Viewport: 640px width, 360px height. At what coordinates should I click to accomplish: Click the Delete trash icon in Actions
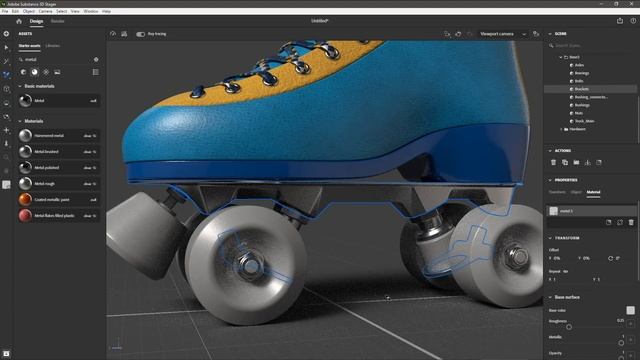[x=553, y=162]
